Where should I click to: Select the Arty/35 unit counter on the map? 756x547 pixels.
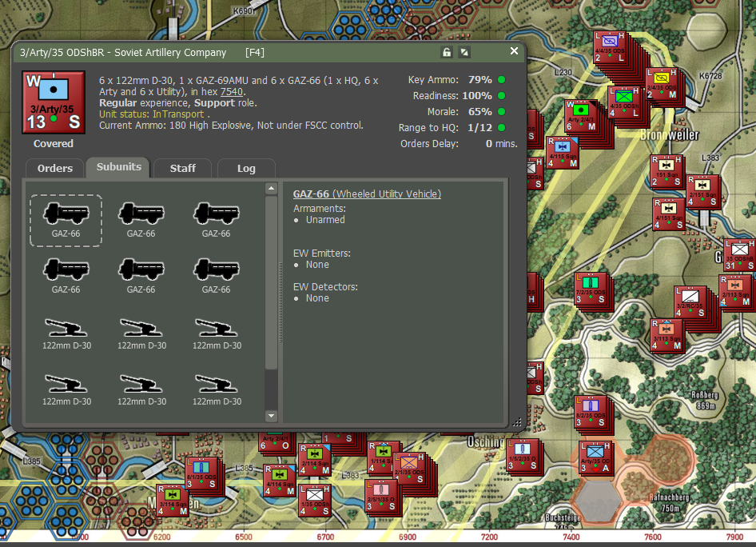(595, 459)
